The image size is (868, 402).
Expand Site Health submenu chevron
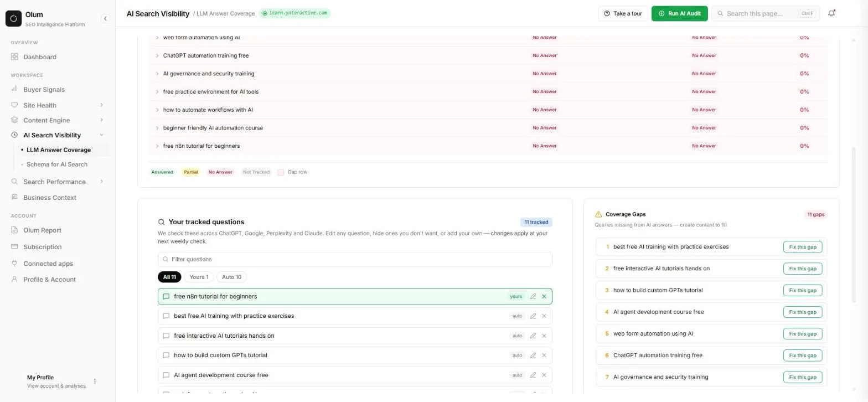(101, 105)
